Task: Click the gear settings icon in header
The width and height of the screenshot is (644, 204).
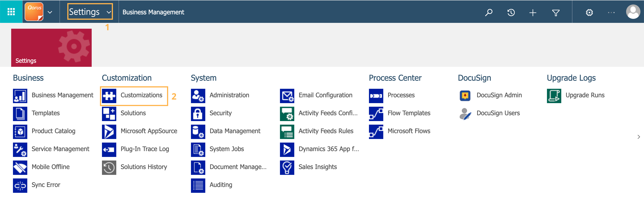Action: pyautogui.click(x=589, y=12)
